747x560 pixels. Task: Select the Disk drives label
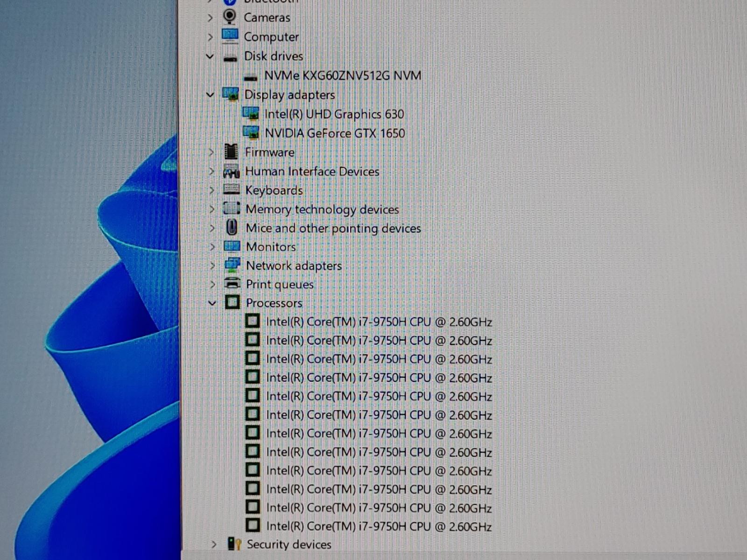[274, 56]
